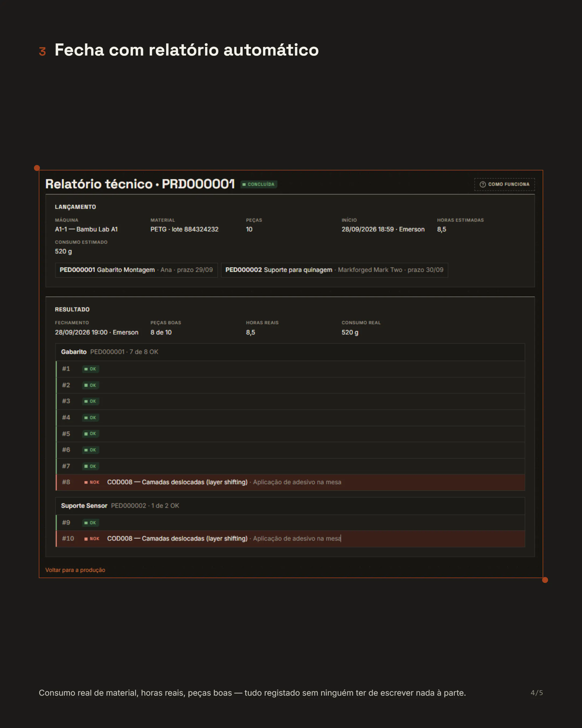Click the Resultado section heading
582x728 pixels.
tap(72, 309)
